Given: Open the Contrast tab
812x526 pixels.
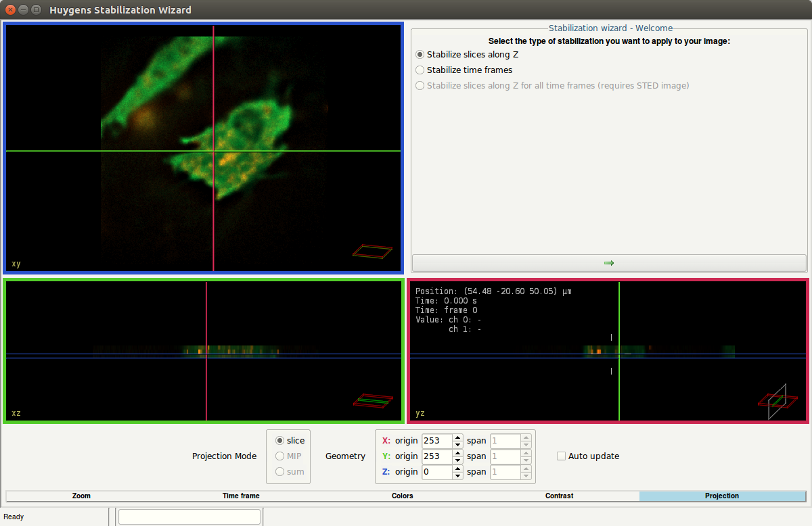Looking at the screenshot, I should point(560,496).
